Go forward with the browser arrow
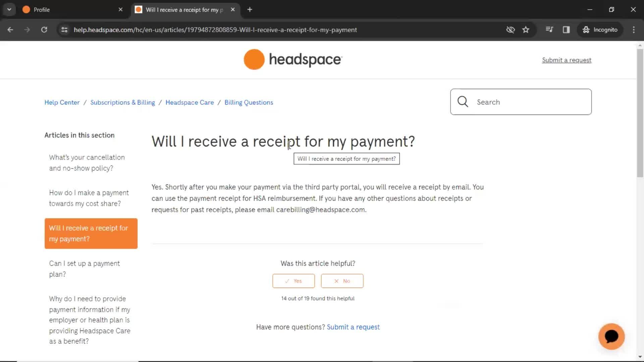 (27, 30)
